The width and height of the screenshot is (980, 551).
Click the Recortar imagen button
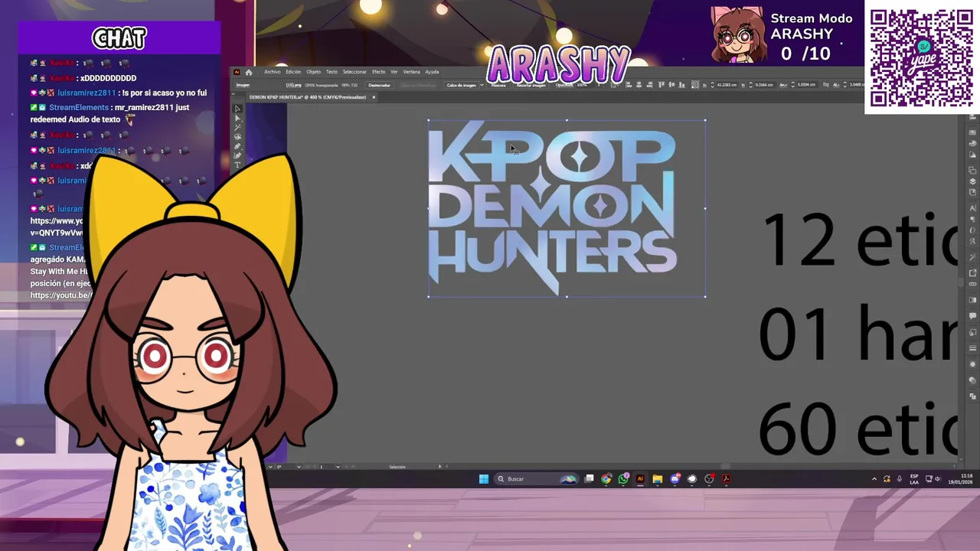point(531,85)
